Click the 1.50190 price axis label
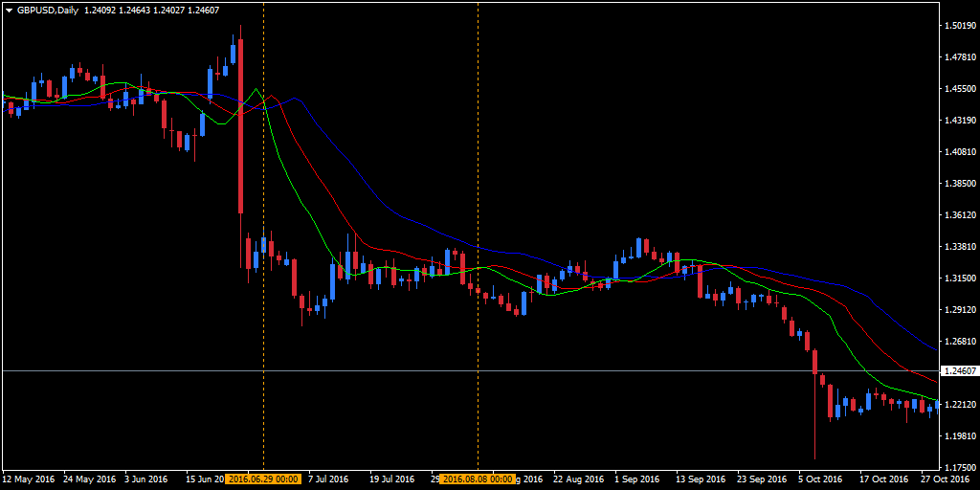980x490 pixels. point(963,26)
